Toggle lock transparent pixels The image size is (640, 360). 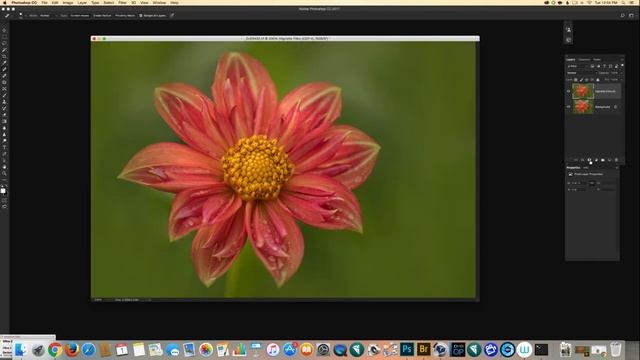click(576, 80)
